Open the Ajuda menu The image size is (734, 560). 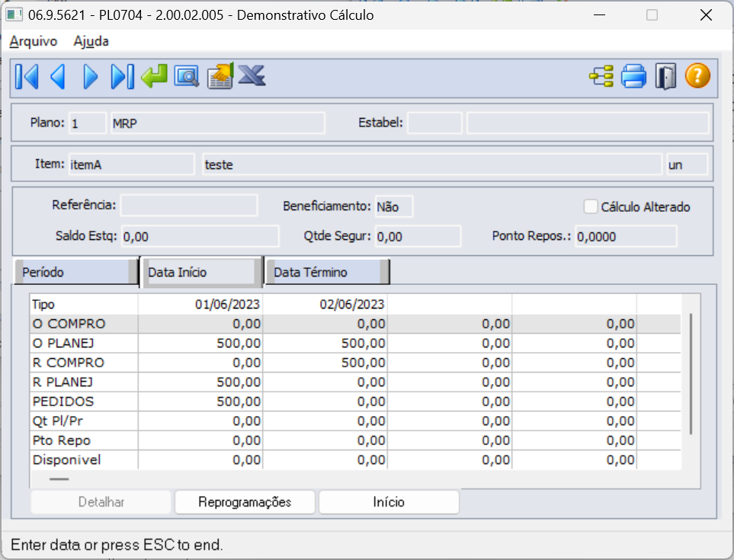91,41
